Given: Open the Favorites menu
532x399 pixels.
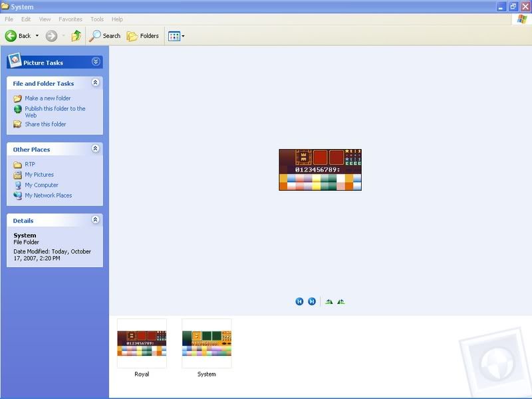Looking at the screenshot, I should [x=70, y=19].
